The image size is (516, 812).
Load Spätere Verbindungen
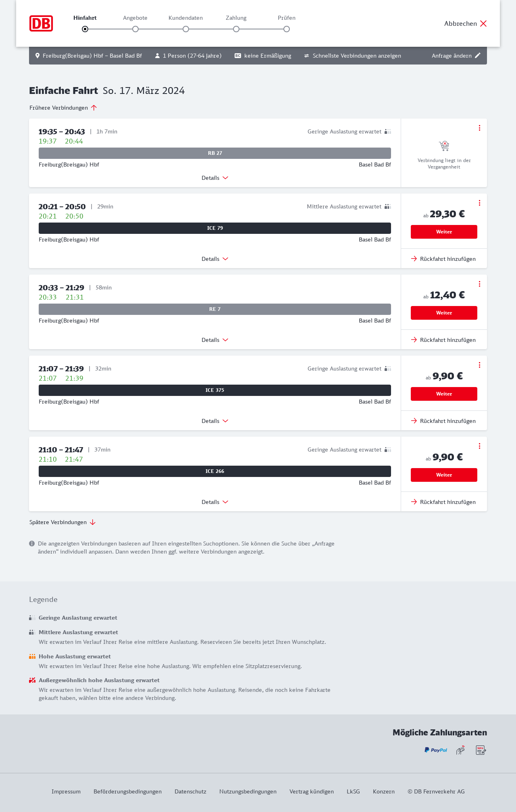click(x=62, y=522)
